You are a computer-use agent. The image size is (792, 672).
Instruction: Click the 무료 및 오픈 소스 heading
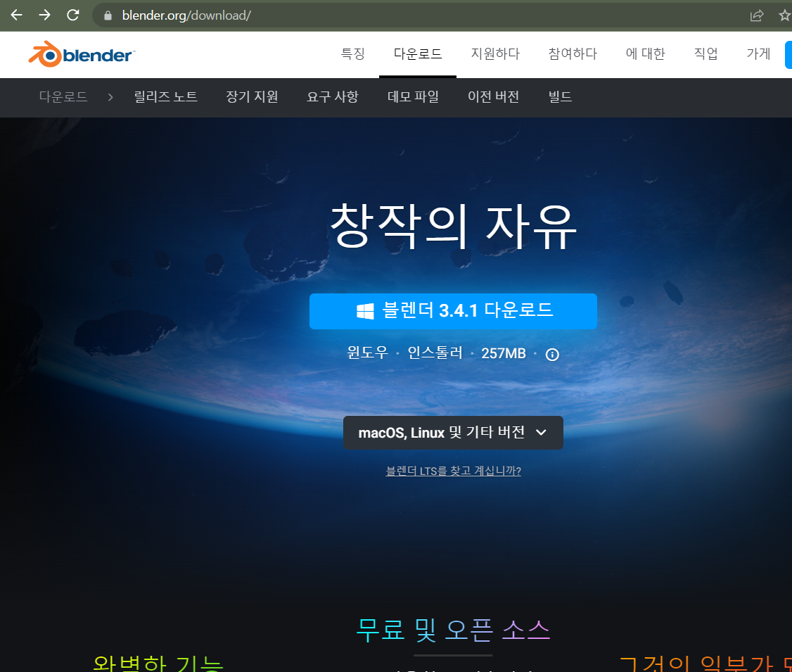453,630
